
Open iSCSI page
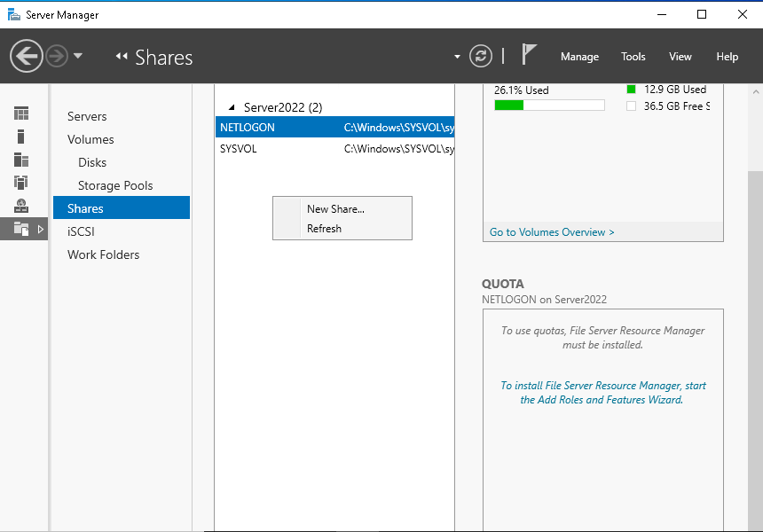pos(81,231)
